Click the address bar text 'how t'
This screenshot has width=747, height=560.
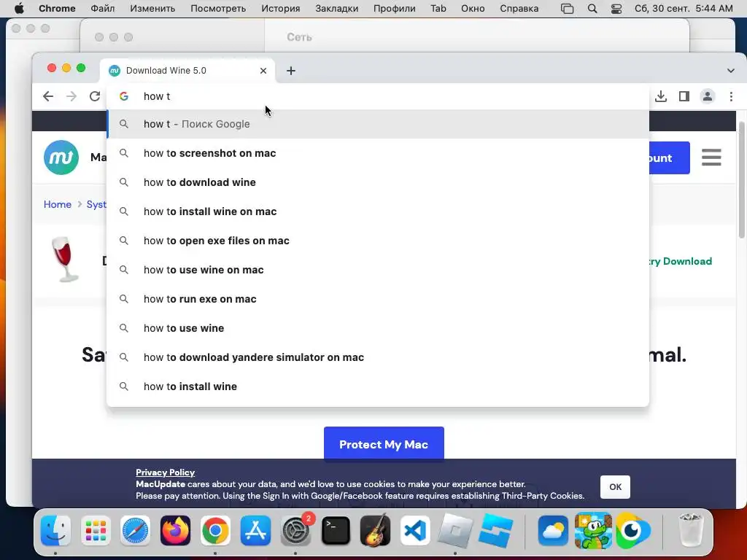click(157, 96)
